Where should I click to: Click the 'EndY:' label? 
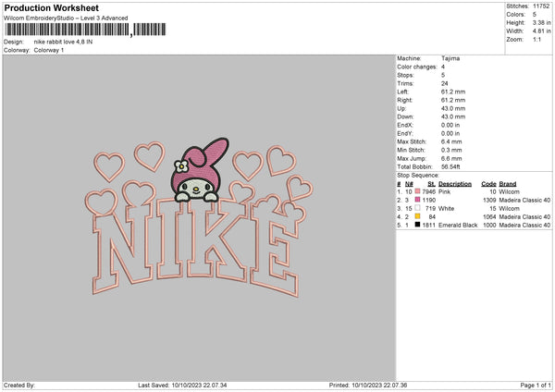405,133
